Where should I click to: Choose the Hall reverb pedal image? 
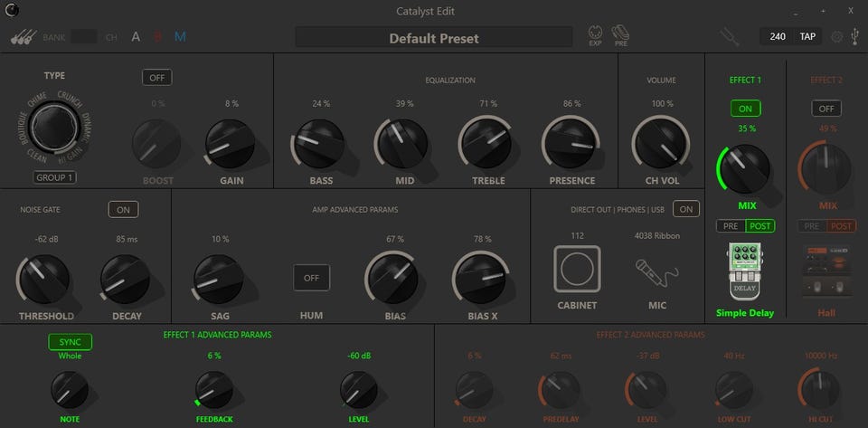click(x=826, y=271)
